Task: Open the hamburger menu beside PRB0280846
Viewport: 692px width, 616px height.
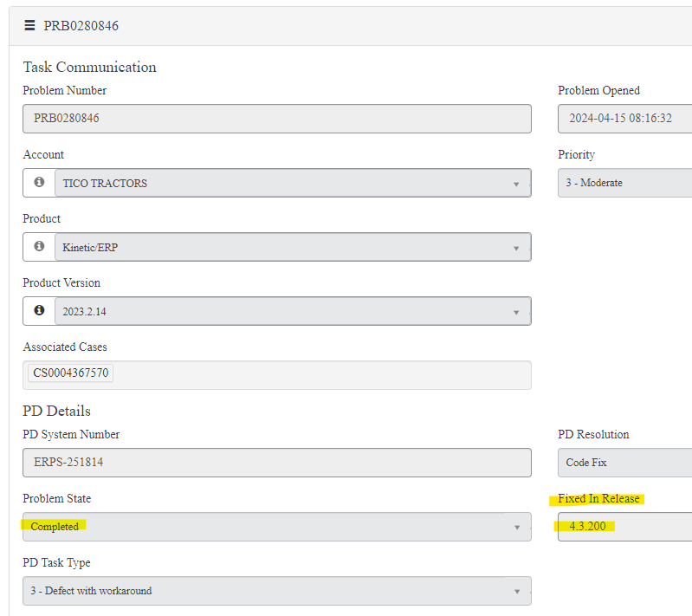Action: [29, 26]
